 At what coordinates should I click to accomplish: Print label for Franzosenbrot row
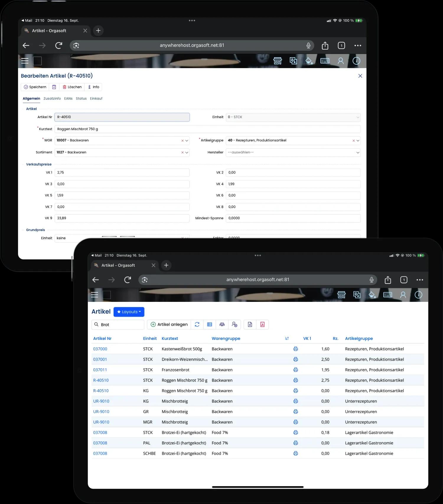tap(296, 370)
